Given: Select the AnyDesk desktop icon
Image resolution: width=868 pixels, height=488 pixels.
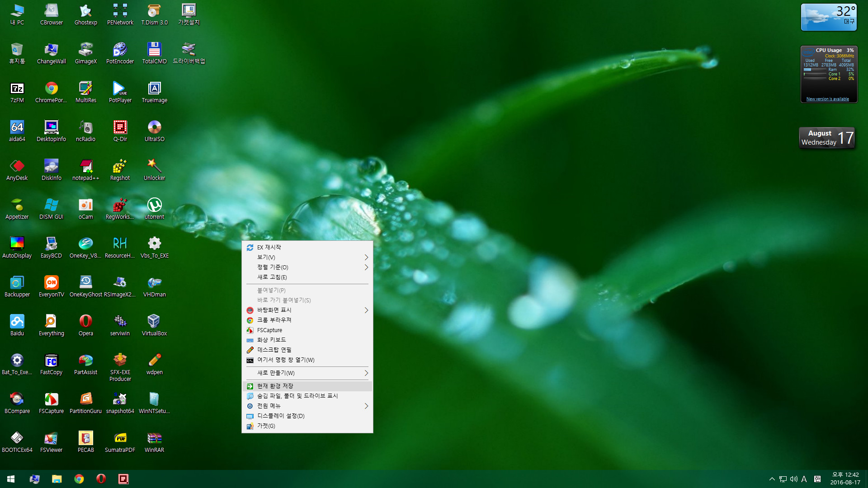Looking at the screenshot, I should click(17, 170).
